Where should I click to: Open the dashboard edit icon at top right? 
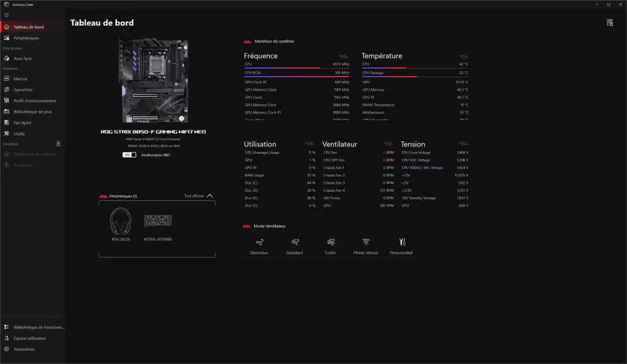609,23
